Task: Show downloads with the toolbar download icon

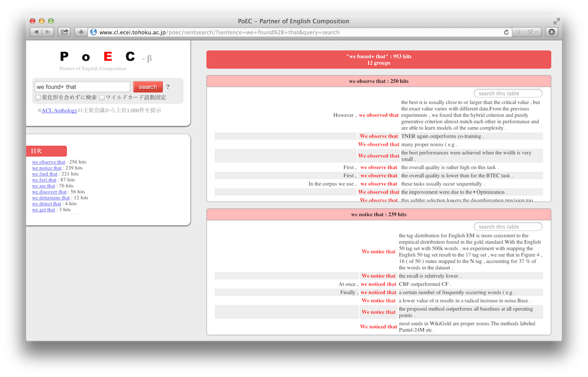Action: [551, 32]
